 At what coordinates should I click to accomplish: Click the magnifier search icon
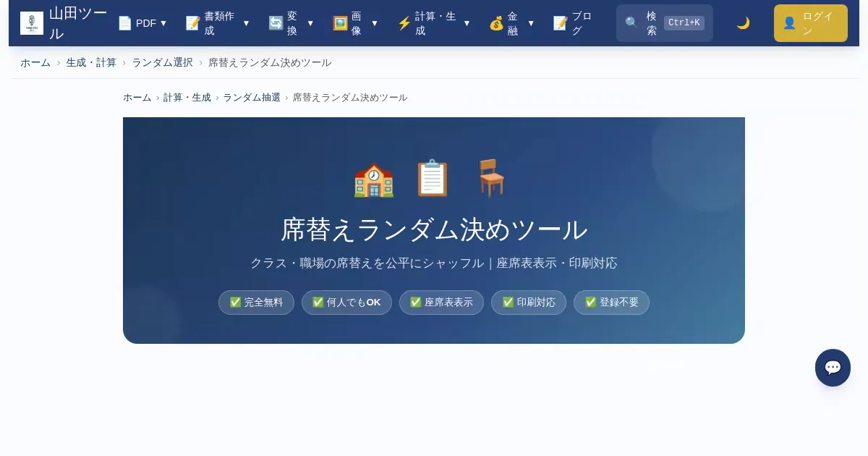[x=631, y=23]
